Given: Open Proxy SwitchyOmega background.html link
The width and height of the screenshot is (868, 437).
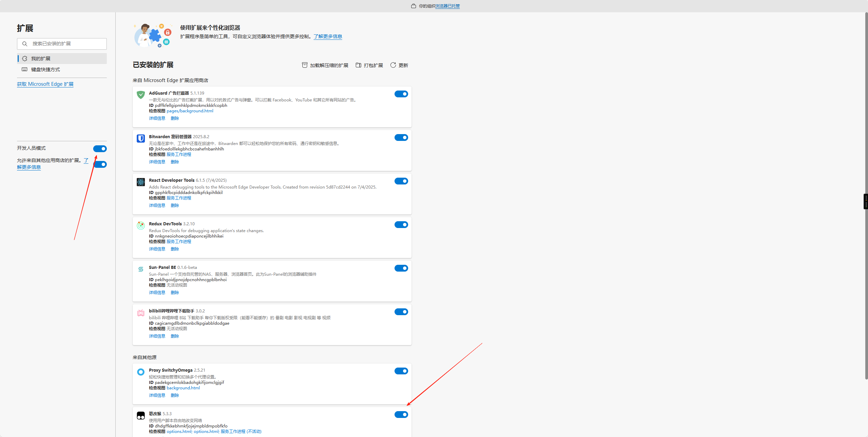Looking at the screenshot, I should click(x=183, y=388).
